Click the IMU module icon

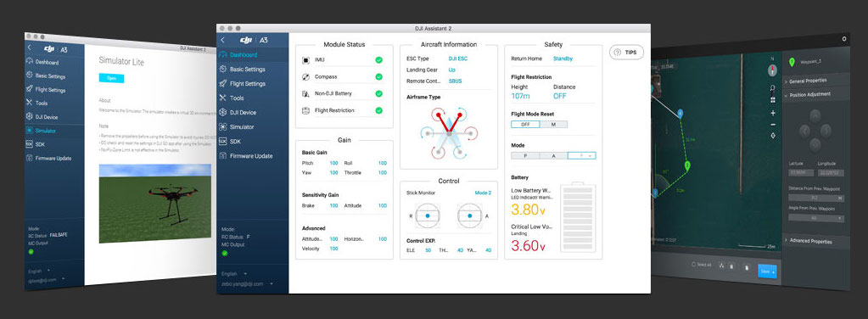coord(305,59)
